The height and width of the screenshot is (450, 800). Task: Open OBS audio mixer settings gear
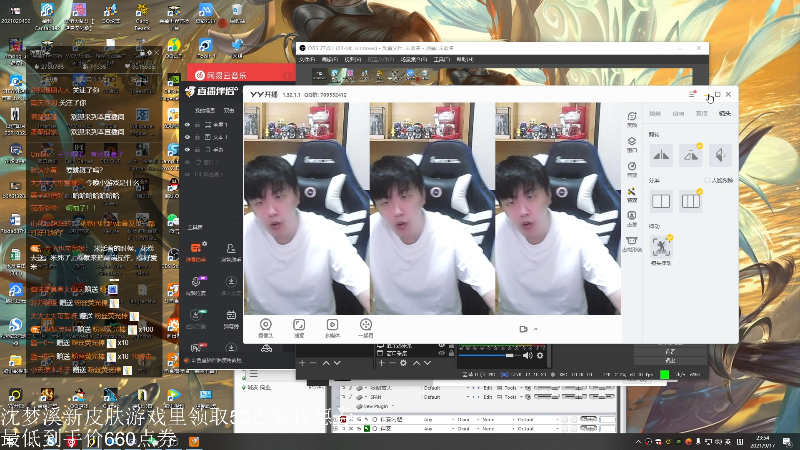pyautogui.click(x=540, y=355)
